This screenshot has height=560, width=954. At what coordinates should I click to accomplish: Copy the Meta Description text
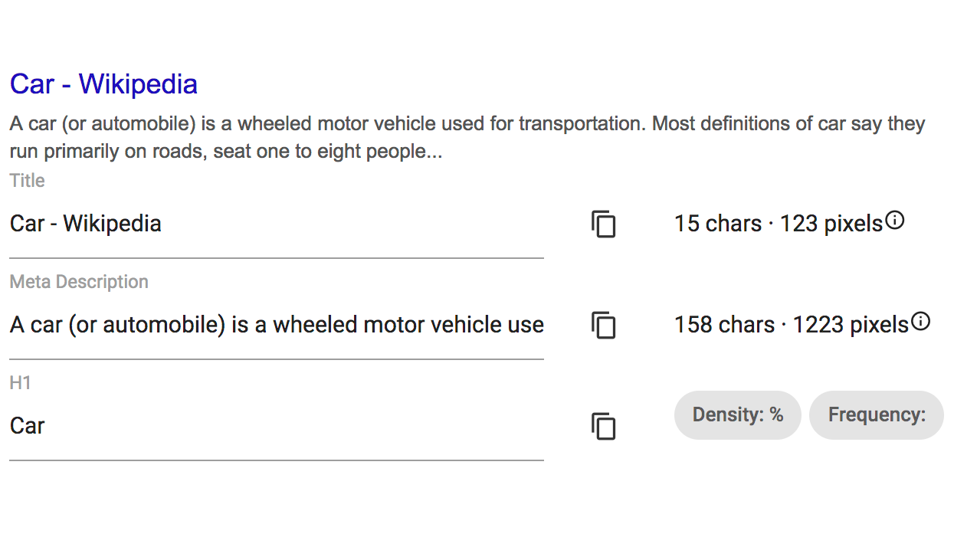pos(604,325)
